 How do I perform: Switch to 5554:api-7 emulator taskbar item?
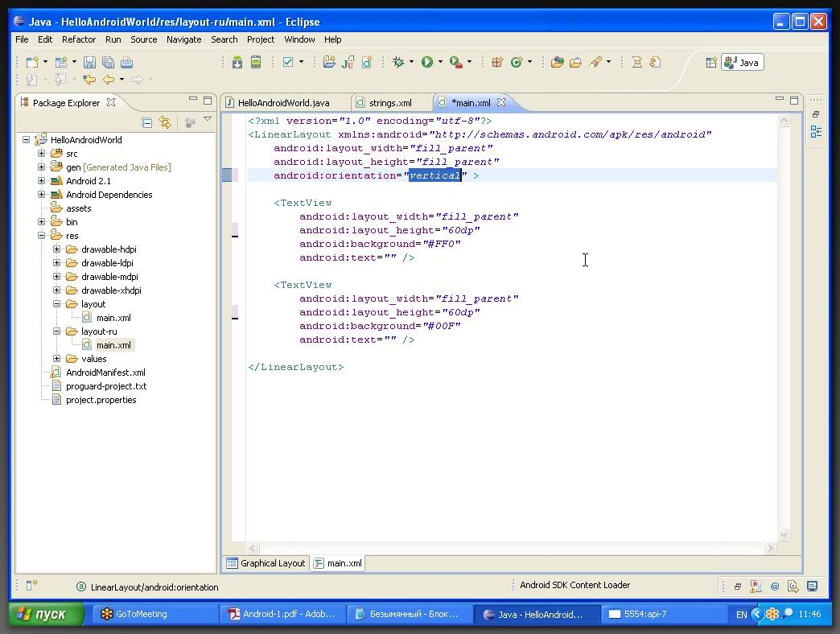[x=663, y=614]
